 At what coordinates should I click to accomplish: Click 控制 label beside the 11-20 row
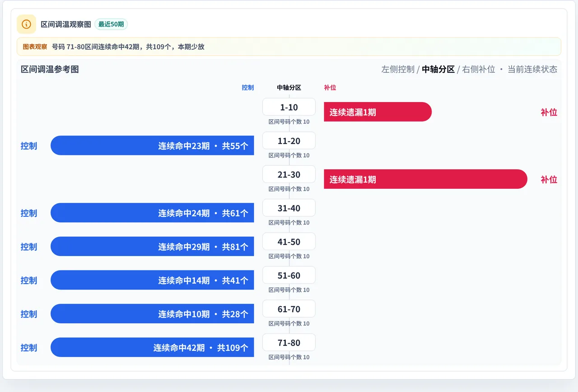pos(29,146)
